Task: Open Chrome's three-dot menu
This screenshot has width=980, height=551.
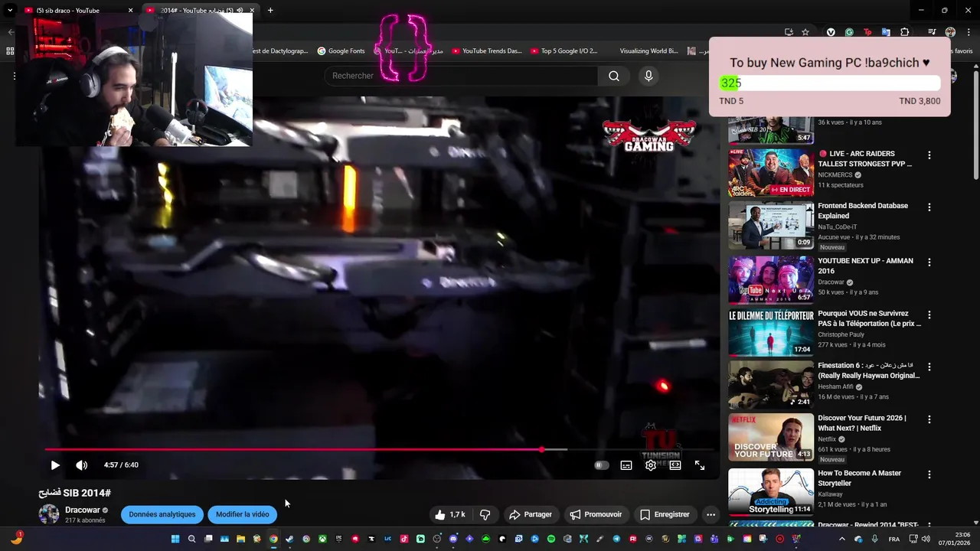Action: pos(968,32)
